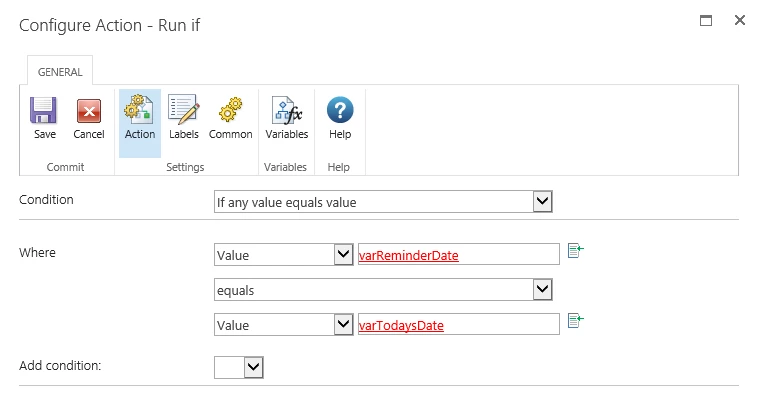Open the 'equals' operator dropdown

pyautogui.click(x=383, y=290)
